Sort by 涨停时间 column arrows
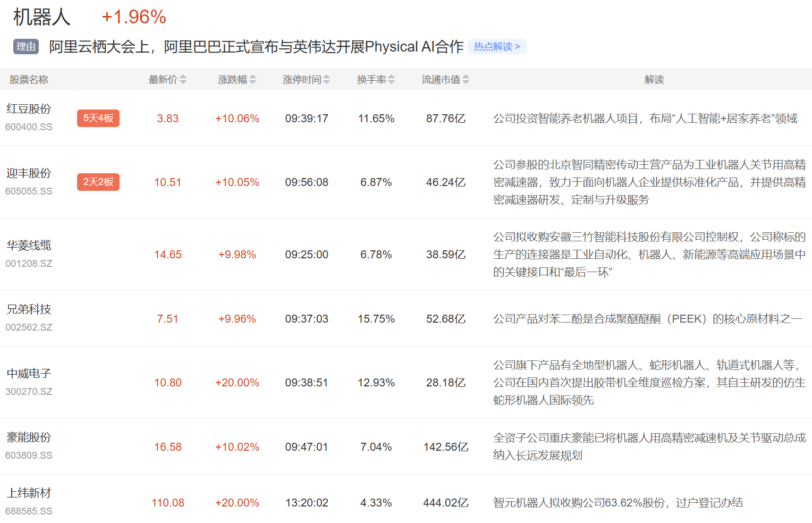 326,80
